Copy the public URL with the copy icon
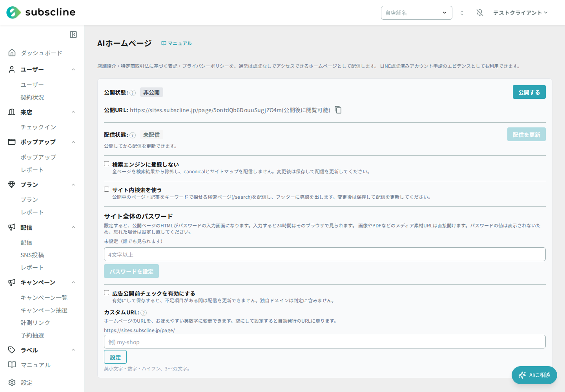The image size is (565, 392). [x=338, y=110]
